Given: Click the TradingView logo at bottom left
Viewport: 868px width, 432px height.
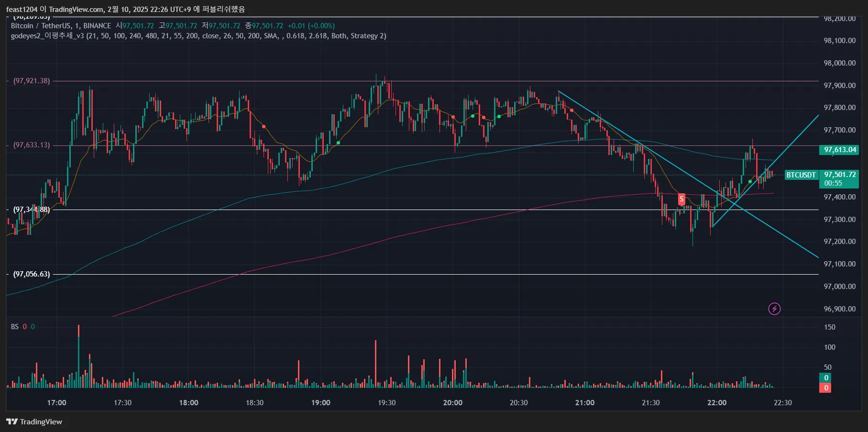Looking at the screenshot, I should [x=34, y=421].
